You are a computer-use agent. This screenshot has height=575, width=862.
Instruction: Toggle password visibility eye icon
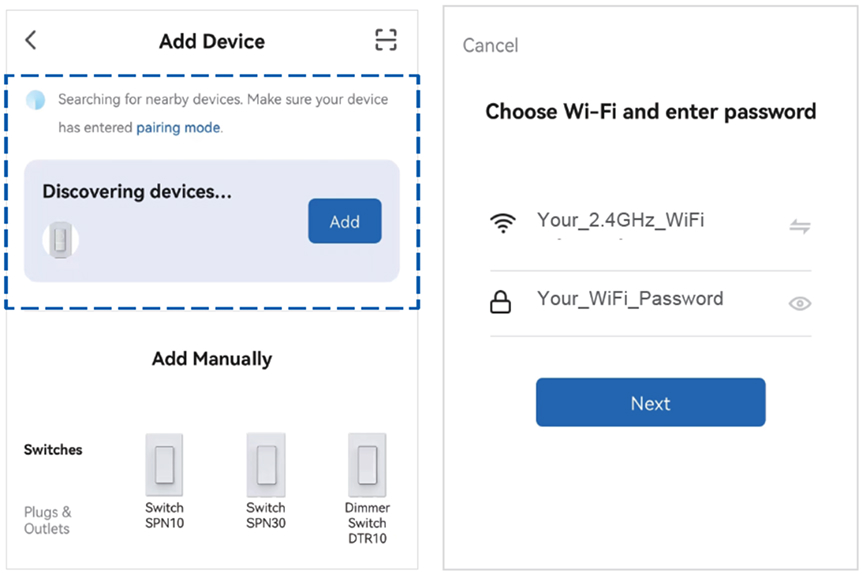click(x=799, y=303)
